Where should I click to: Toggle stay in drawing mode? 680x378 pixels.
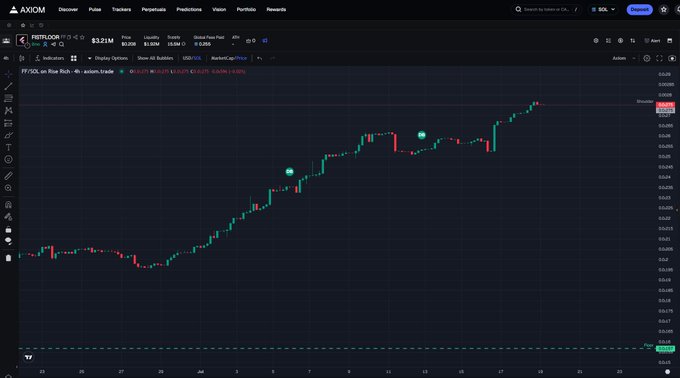pyautogui.click(x=8, y=217)
